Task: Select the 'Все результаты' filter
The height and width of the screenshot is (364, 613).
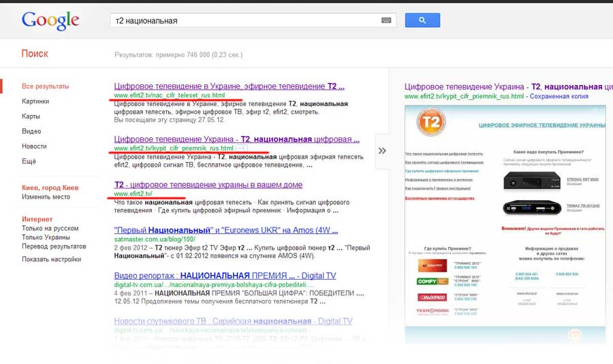Action: tap(46, 86)
